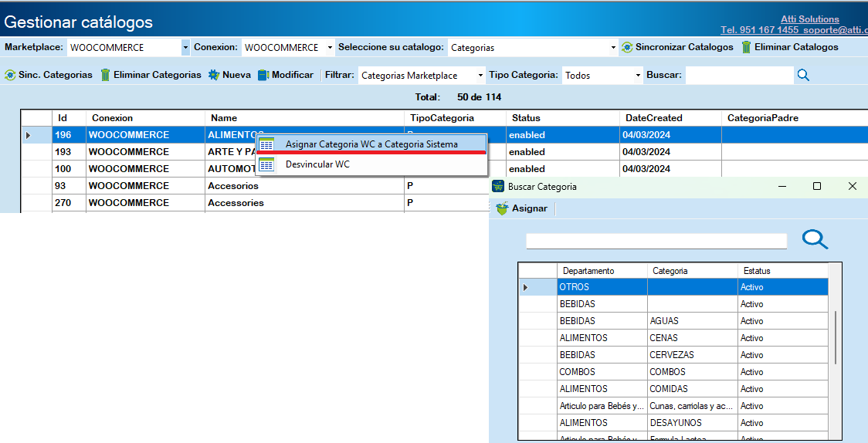Expand the Conexion combo box
Screen dimensions: 868x443
(x=331, y=48)
